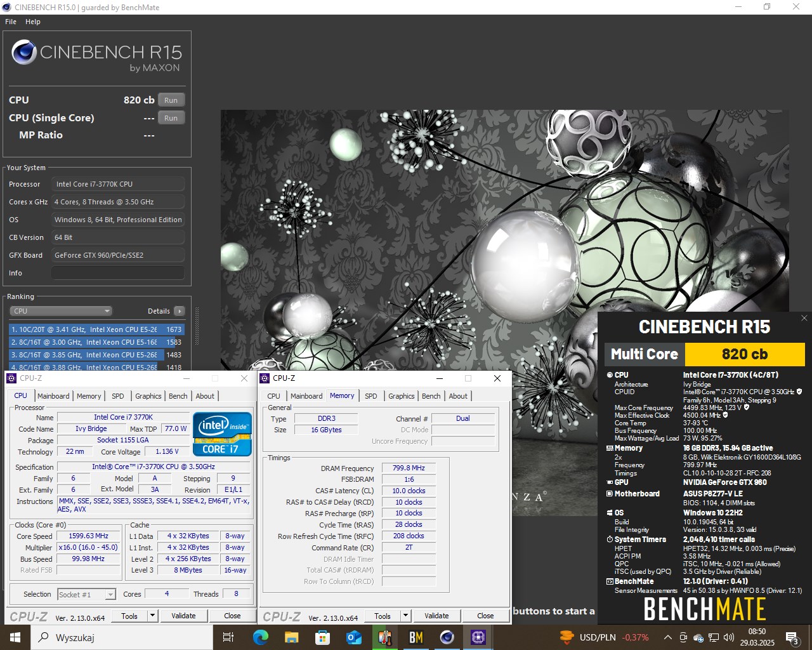The image size is (812, 650).
Task: Click the Details arrow button in Ranking
Action: click(180, 311)
